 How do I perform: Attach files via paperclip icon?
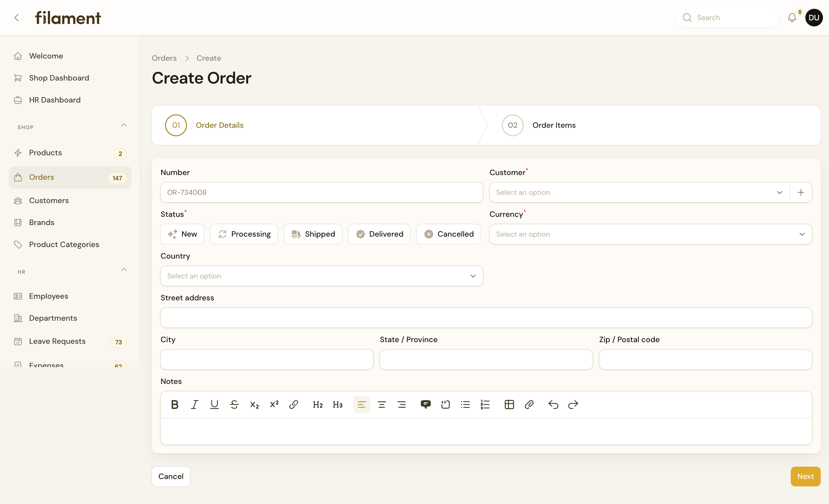(529, 405)
